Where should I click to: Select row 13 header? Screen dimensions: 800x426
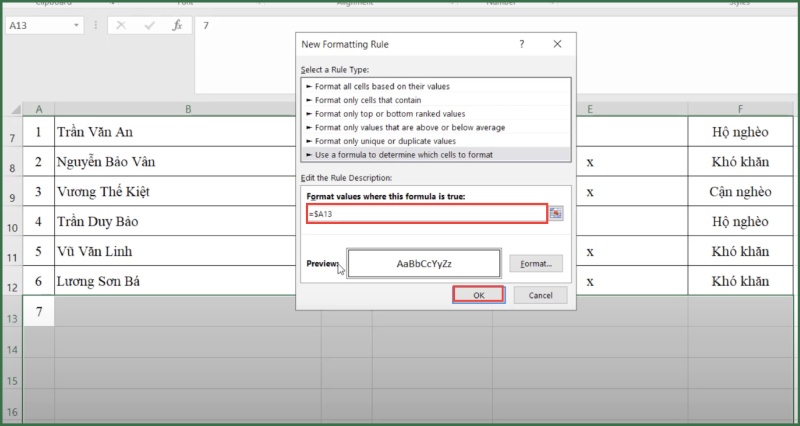[12, 318]
